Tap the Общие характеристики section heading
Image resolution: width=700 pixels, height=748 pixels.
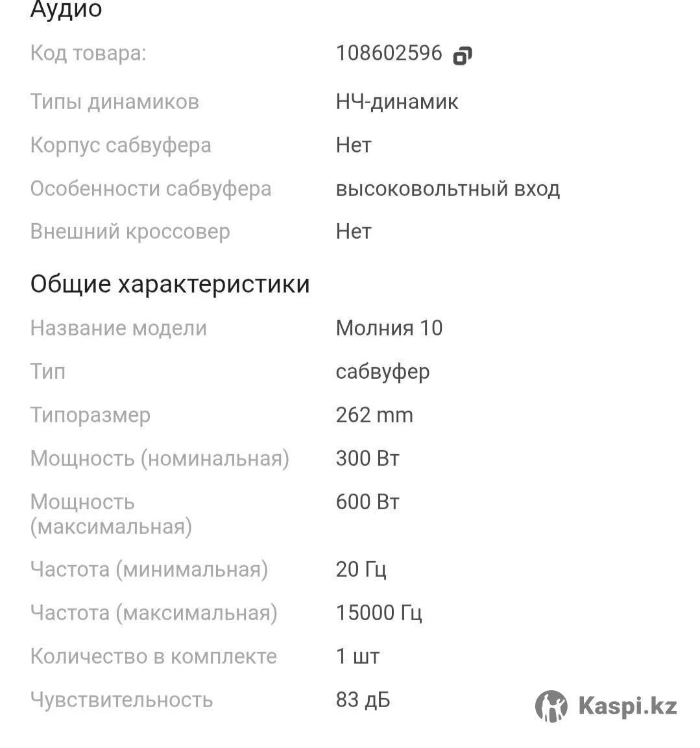tap(170, 284)
